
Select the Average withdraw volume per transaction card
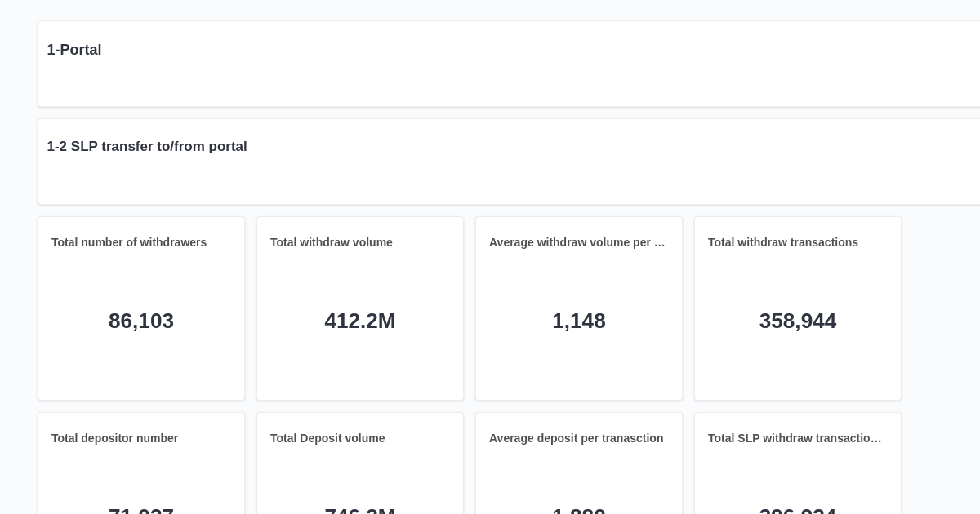click(x=579, y=308)
